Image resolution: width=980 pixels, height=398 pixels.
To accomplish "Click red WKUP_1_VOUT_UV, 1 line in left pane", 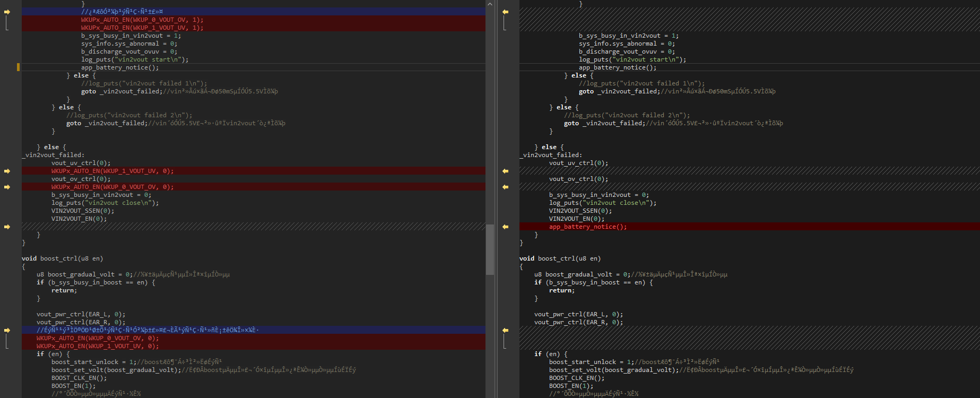I will [x=254, y=28].
